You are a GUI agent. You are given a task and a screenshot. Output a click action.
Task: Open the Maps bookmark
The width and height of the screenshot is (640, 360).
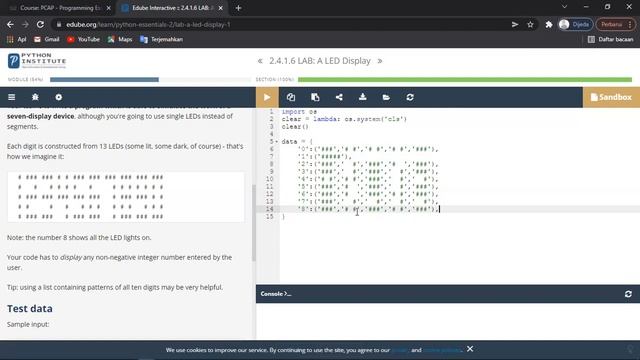pyautogui.click(x=120, y=40)
